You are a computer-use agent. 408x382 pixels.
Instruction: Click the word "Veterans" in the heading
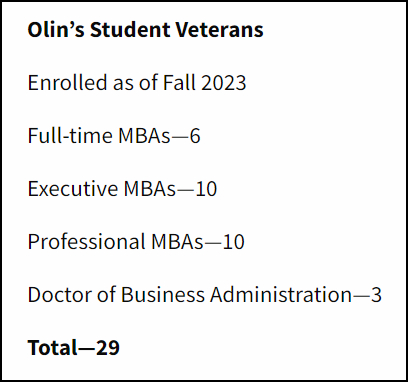coord(219,29)
